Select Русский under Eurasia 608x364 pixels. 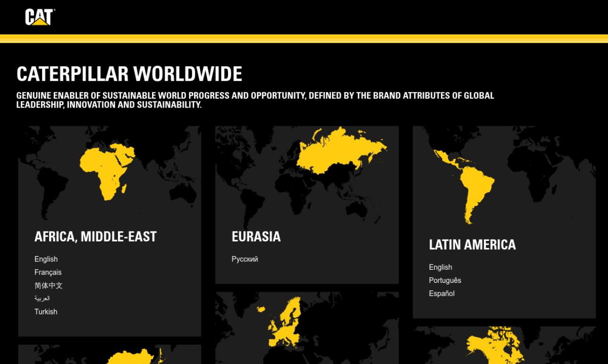(244, 259)
